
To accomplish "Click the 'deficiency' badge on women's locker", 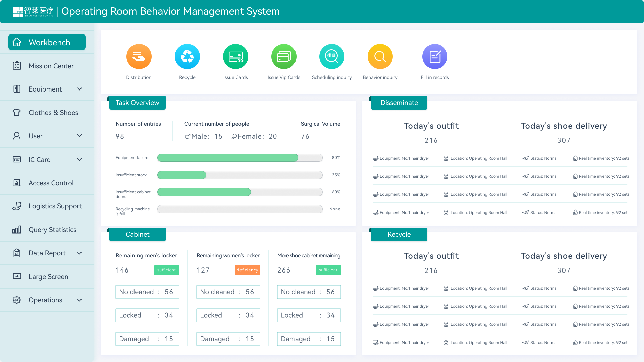I will coord(248,270).
